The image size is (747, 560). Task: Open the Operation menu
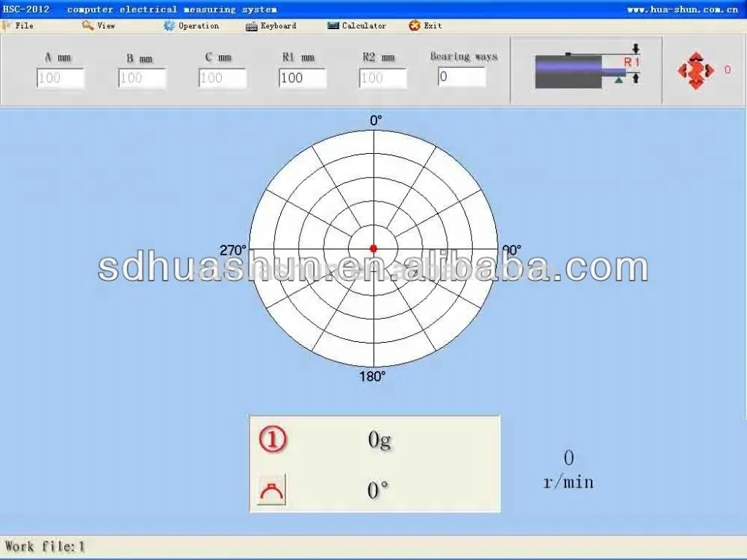(199, 25)
